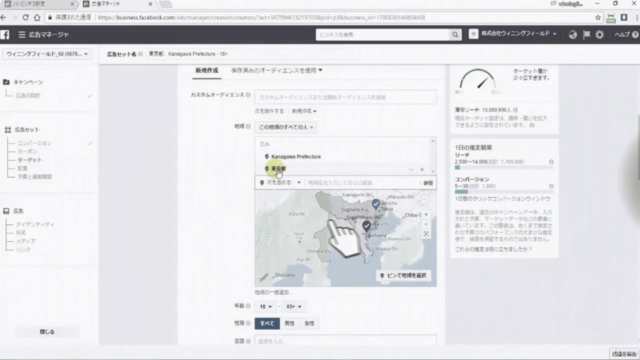Go to ターゲット in sidebar
640x360 pixels.
click(x=30, y=160)
